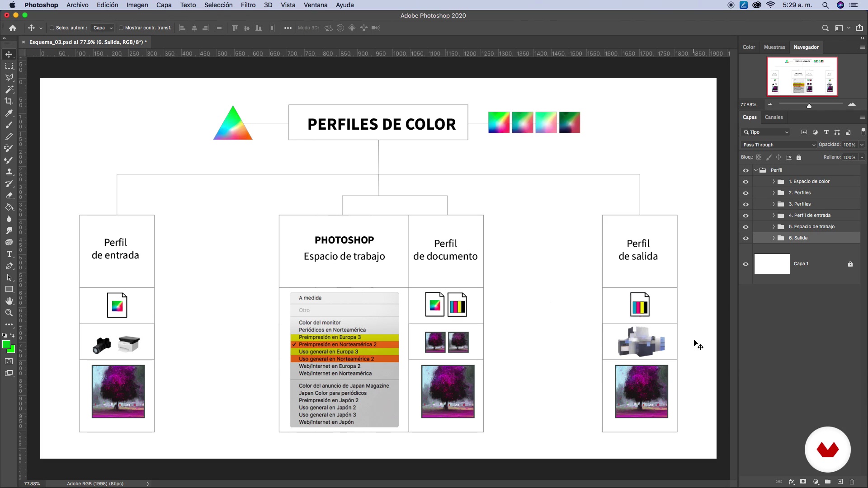This screenshot has height=488, width=868.
Task: Select the Horizontal Type tool
Action: point(9,254)
